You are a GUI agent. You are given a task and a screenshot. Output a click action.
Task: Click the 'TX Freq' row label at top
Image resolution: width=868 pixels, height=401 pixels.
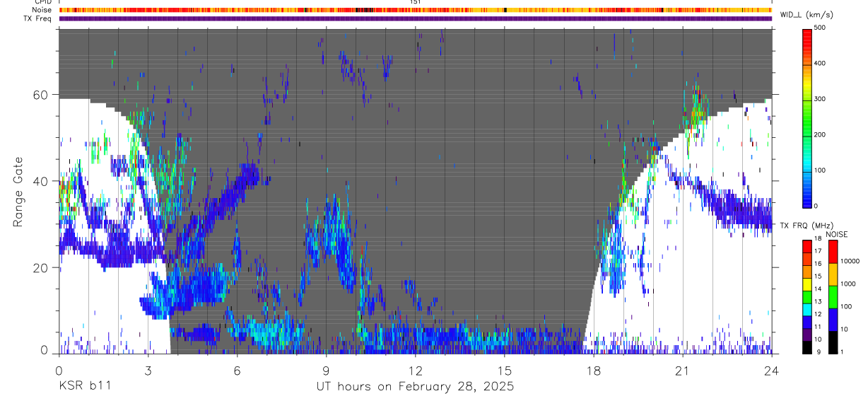38,18
